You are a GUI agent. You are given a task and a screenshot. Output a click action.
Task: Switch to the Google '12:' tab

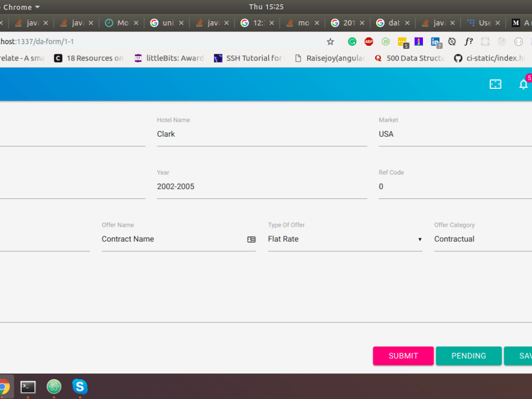257,23
